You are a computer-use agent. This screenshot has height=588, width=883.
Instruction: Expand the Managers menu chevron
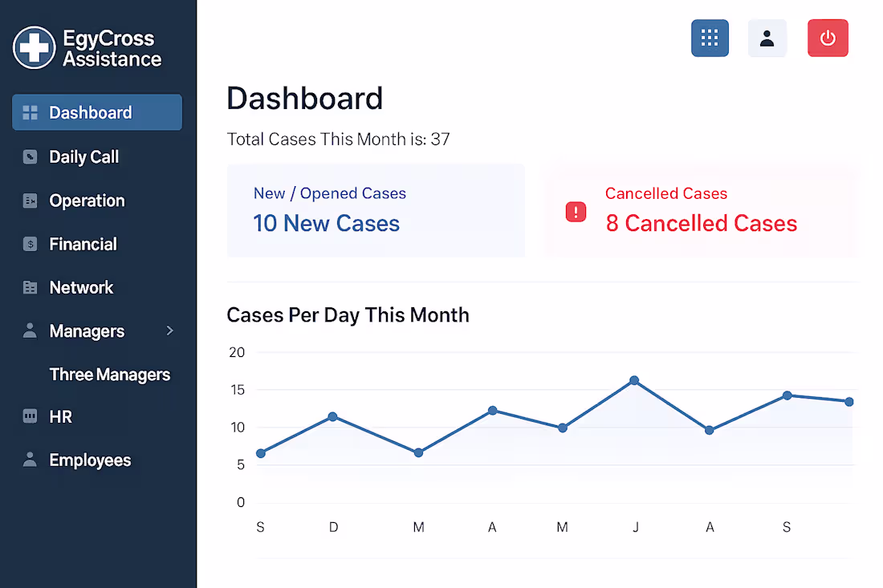pyautogui.click(x=169, y=330)
